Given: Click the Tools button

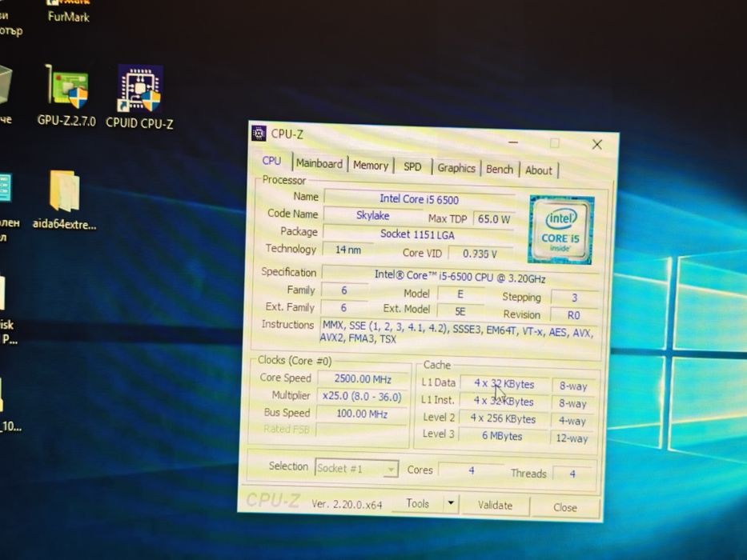Looking at the screenshot, I should point(417,503).
